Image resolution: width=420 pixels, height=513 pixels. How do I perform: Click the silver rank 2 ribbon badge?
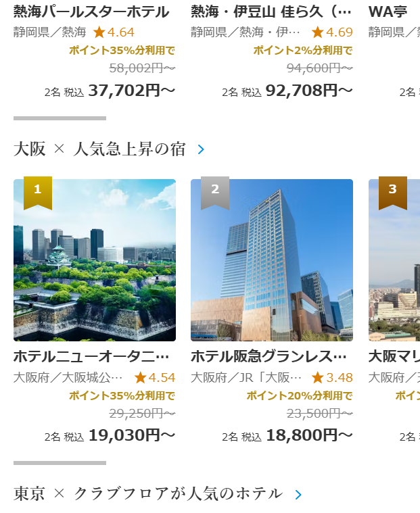coord(215,191)
